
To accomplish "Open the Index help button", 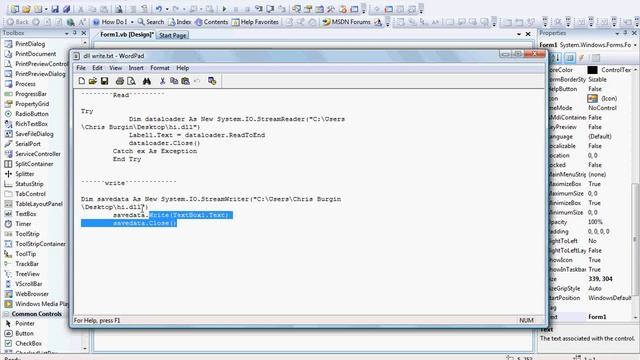I will click(x=180, y=22).
